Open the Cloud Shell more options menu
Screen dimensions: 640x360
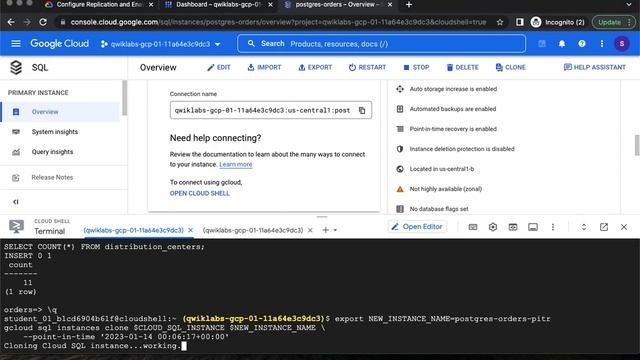(x=553, y=227)
